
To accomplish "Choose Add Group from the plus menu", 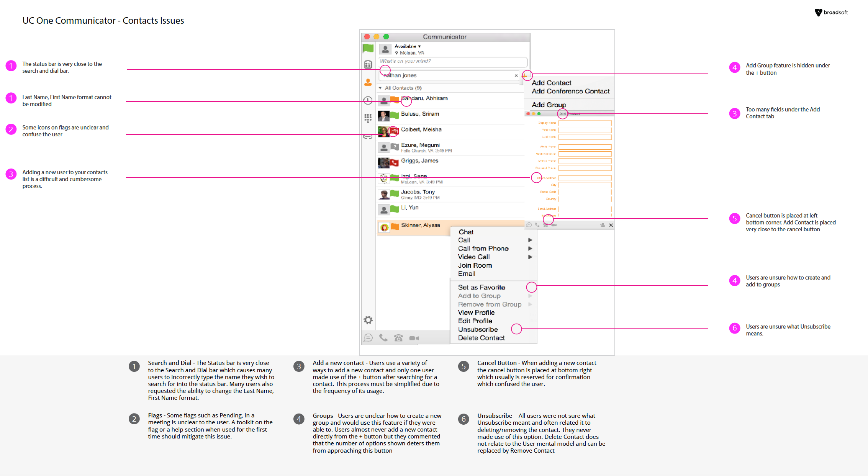I will point(549,105).
